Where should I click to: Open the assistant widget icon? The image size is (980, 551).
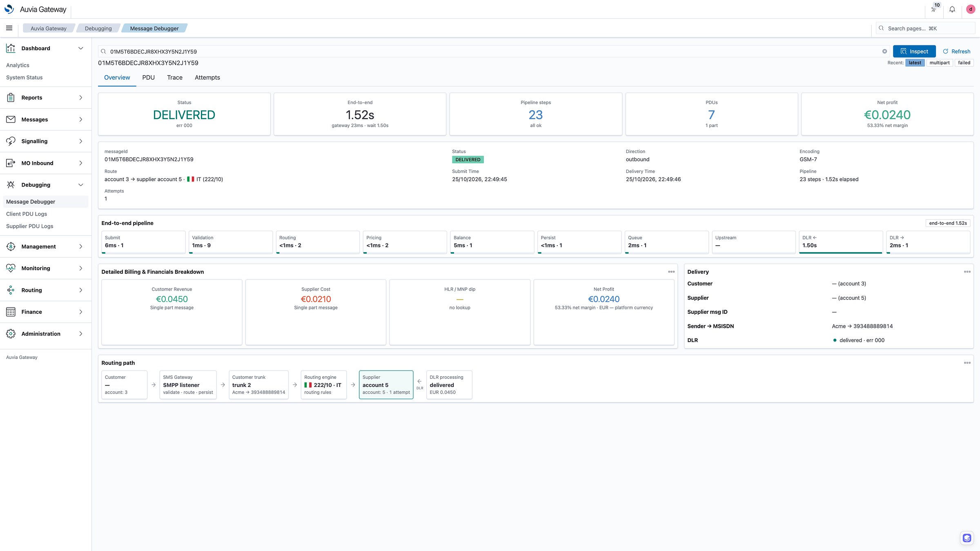(x=967, y=538)
